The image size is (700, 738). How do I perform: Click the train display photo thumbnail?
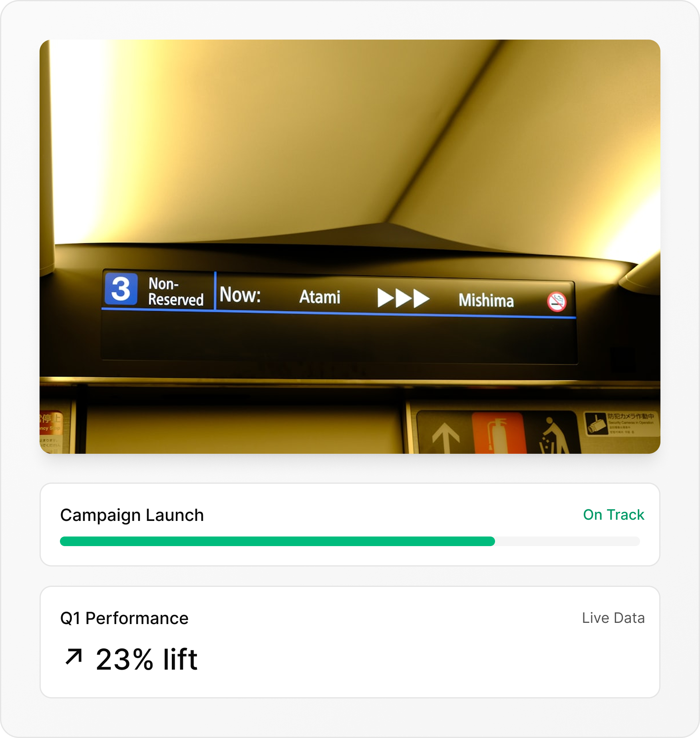point(350,246)
